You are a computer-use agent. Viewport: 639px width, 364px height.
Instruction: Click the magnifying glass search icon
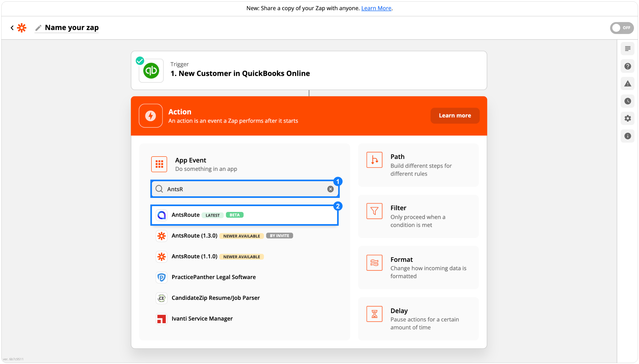(159, 189)
